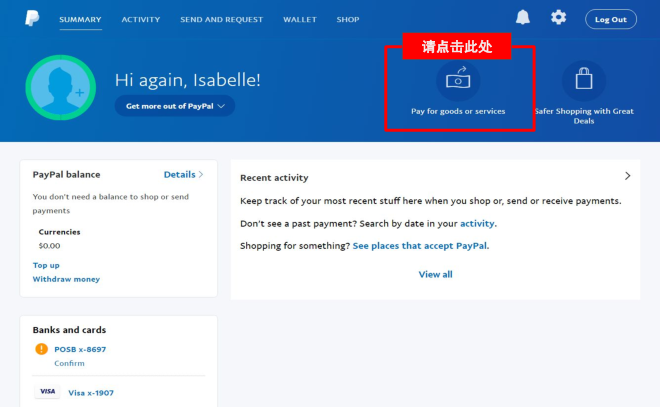Switch to the Wallet tab

pyautogui.click(x=300, y=19)
